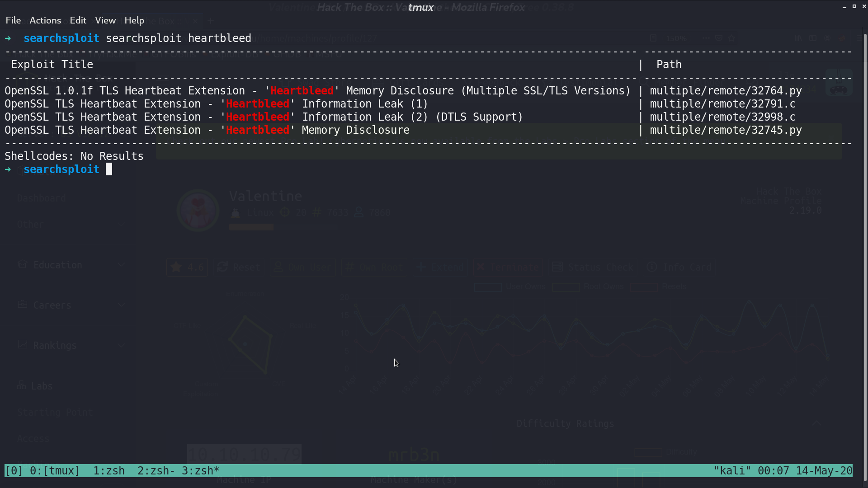This screenshot has height=488, width=868.
Task: Open the Edit menu
Action: 78,20
